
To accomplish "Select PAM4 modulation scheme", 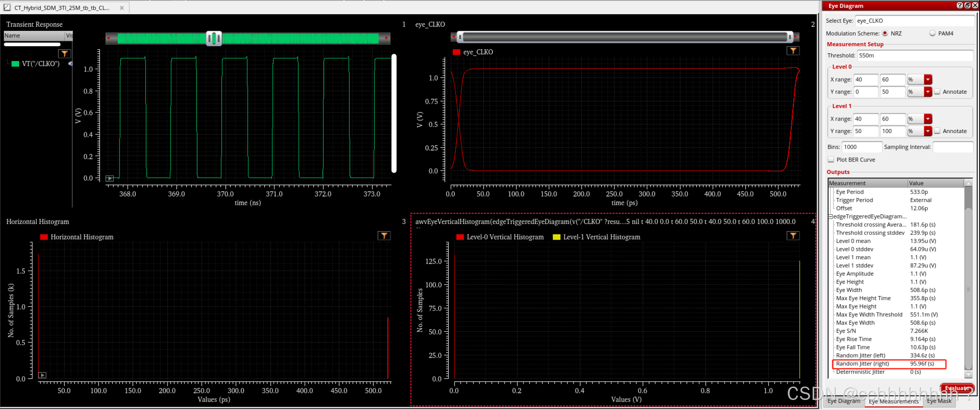I will (x=932, y=33).
